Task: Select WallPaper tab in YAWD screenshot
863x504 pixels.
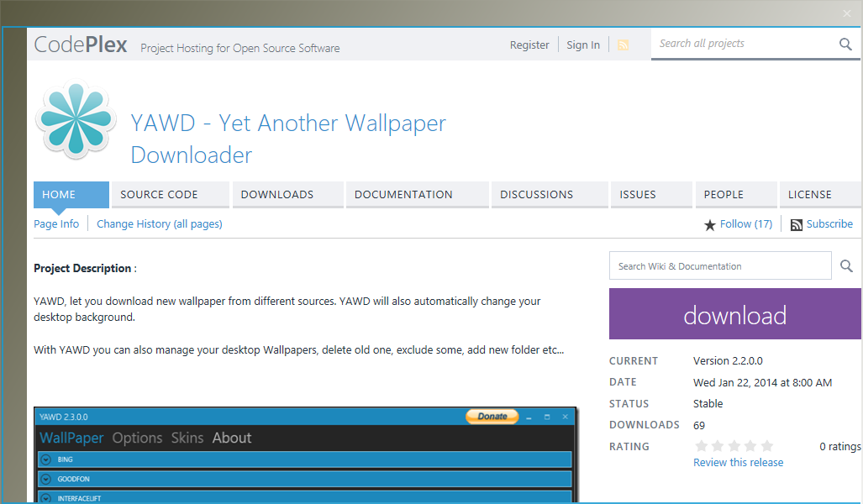Action: tap(71, 438)
